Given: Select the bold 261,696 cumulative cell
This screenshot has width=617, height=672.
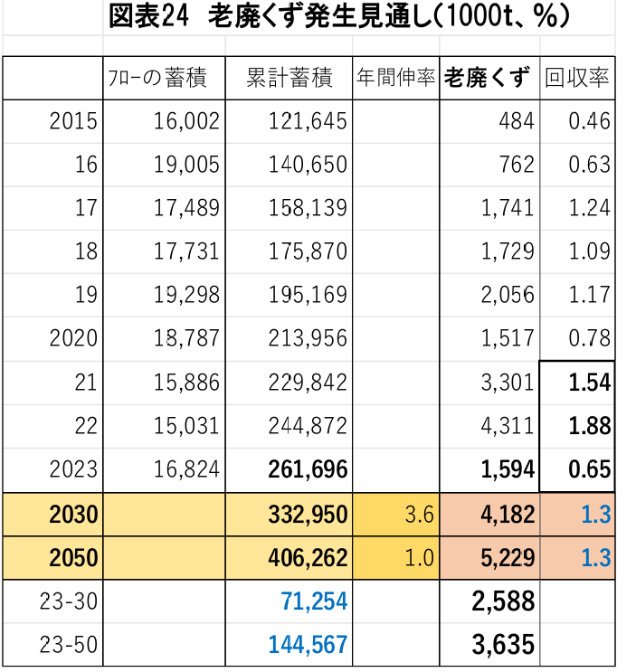Looking at the screenshot, I should [x=289, y=469].
